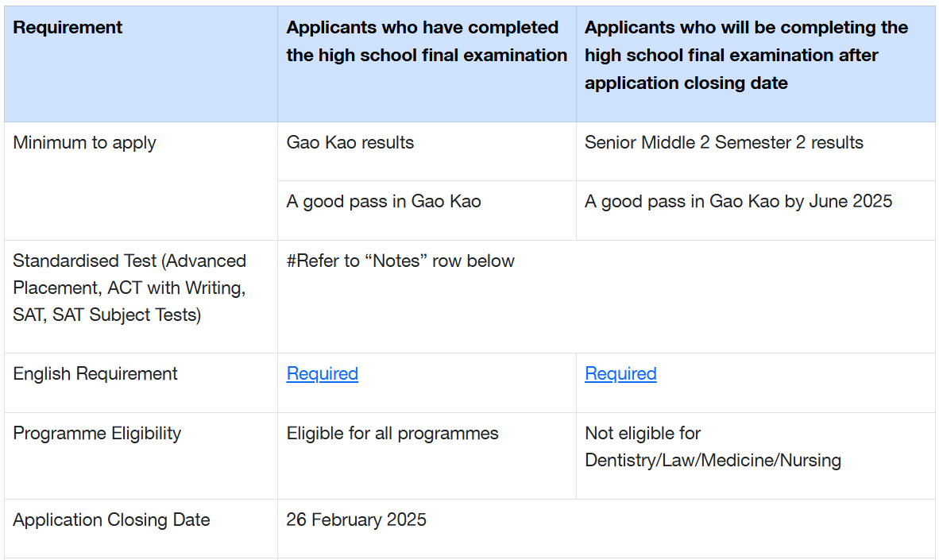Open the Required link for completed applicants
The width and height of the screenshot is (939, 560).
(323, 374)
